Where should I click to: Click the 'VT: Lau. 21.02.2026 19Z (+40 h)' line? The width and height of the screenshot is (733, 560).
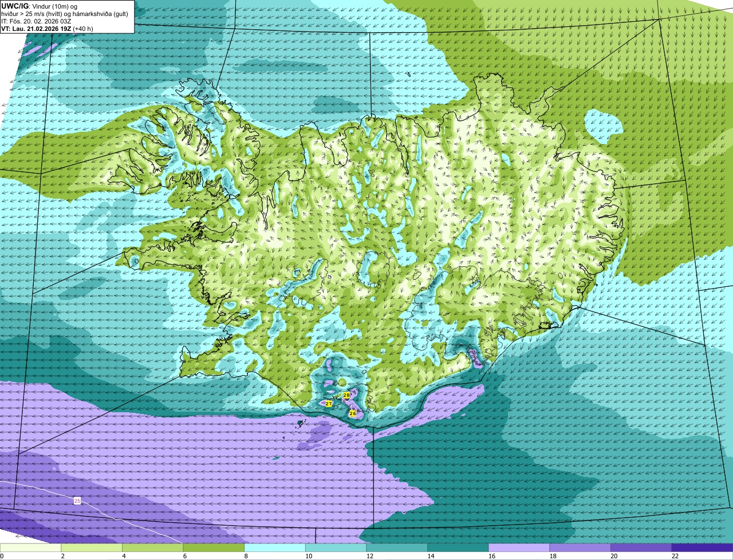pyautogui.click(x=48, y=28)
